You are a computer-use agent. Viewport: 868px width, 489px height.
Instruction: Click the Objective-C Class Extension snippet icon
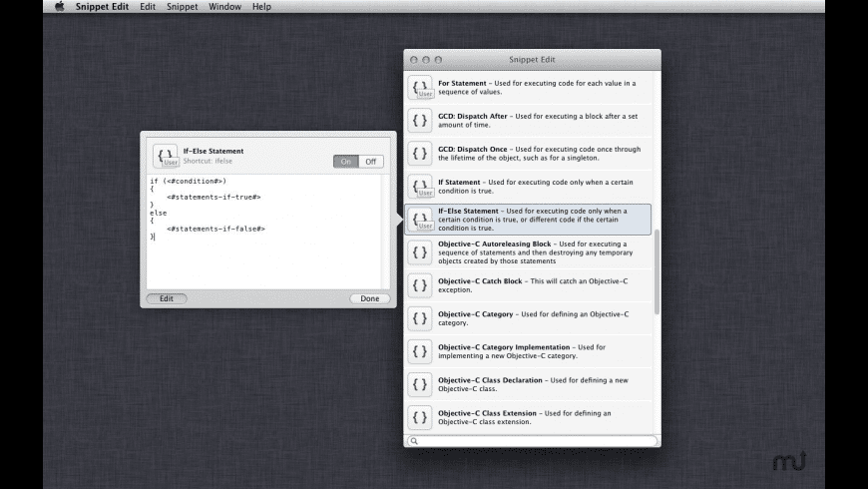420,417
